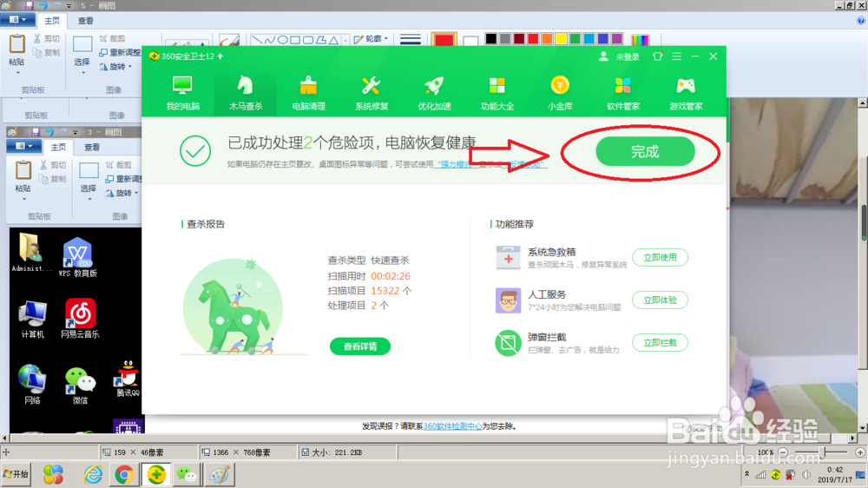Expand 选择 dropdown arrow in top Paint ribbon
This screenshot has height=488, width=868.
tap(82, 73)
